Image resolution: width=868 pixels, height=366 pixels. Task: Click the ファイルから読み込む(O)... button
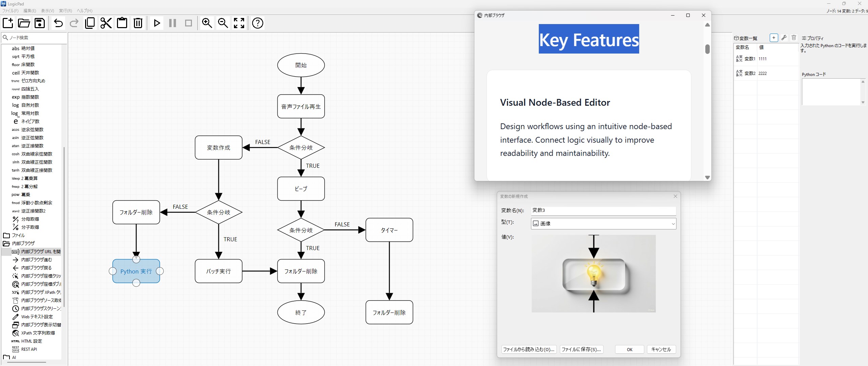pyautogui.click(x=529, y=349)
